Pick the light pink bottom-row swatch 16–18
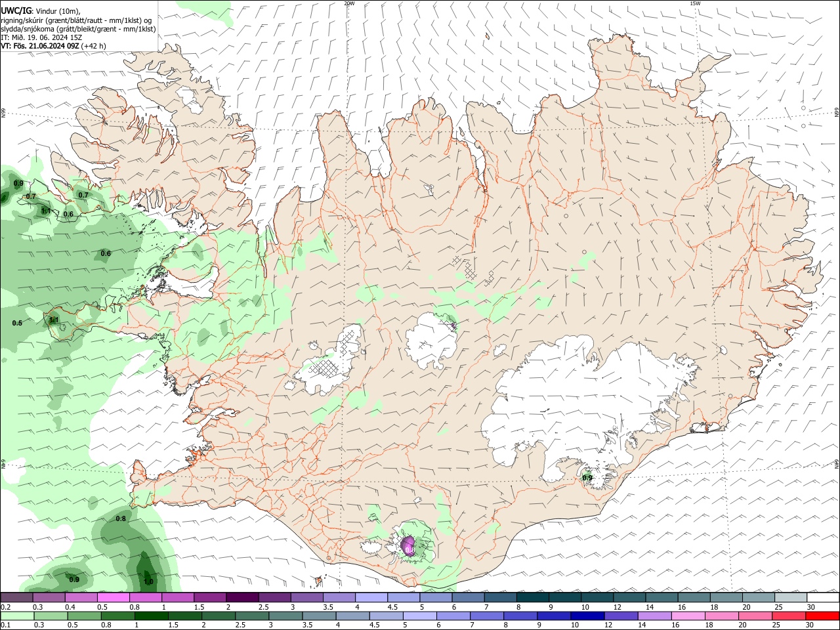The width and height of the screenshot is (840, 630). (x=689, y=616)
